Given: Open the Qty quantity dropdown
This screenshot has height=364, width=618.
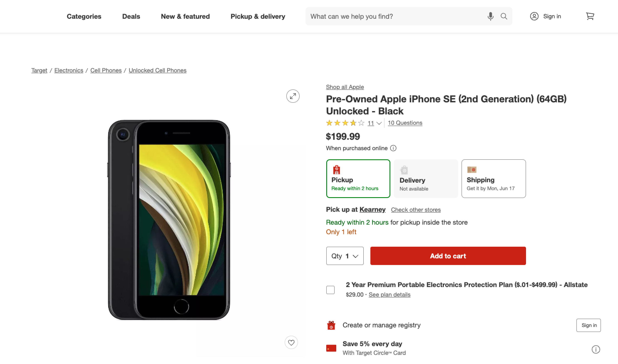Looking at the screenshot, I should pyautogui.click(x=345, y=256).
